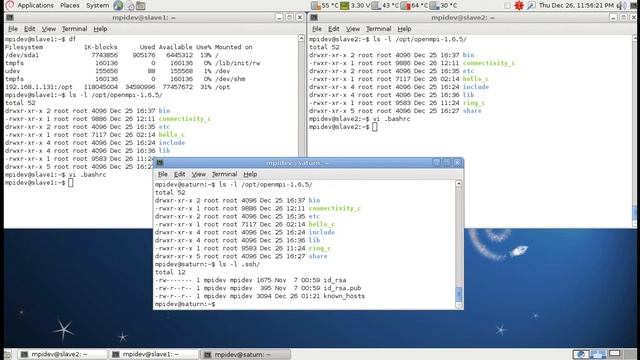Click the share directory in slave2 terminal
This screenshot has height=360, width=640.
pyautogui.click(x=472, y=111)
